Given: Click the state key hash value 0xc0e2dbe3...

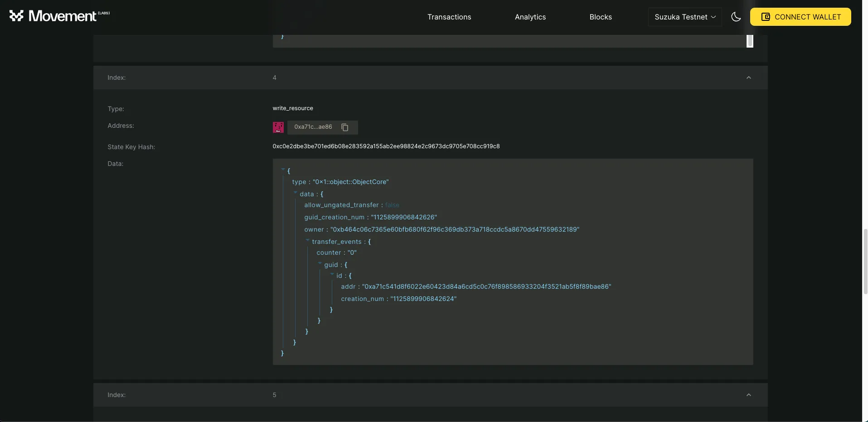Looking at the screenshot, I should [x=386, y=146].
